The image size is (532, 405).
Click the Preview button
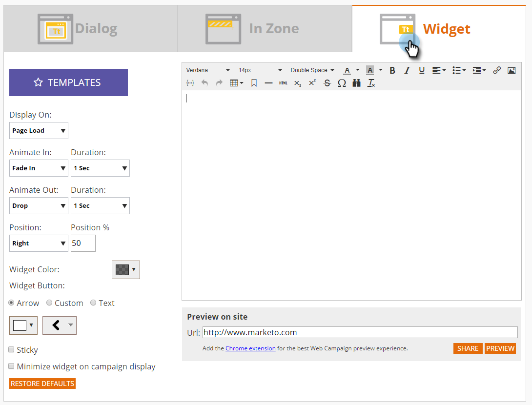(500, 348)
